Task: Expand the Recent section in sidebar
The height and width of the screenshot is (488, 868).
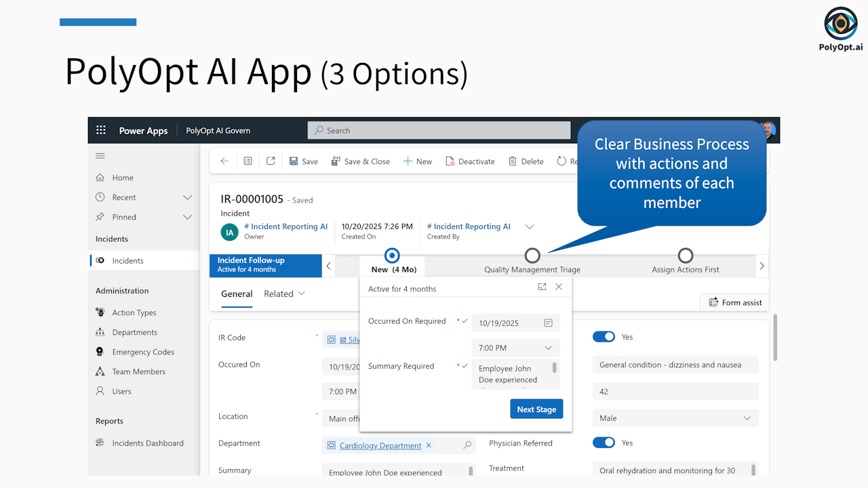Action: (x=187, y=197)
